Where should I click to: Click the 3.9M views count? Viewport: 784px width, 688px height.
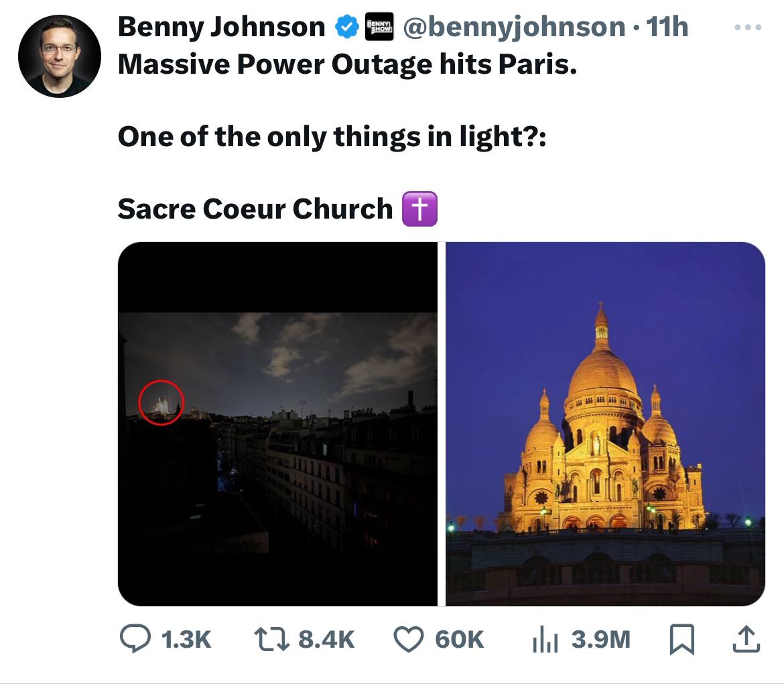pyautogui.click(x=600, y=640)
